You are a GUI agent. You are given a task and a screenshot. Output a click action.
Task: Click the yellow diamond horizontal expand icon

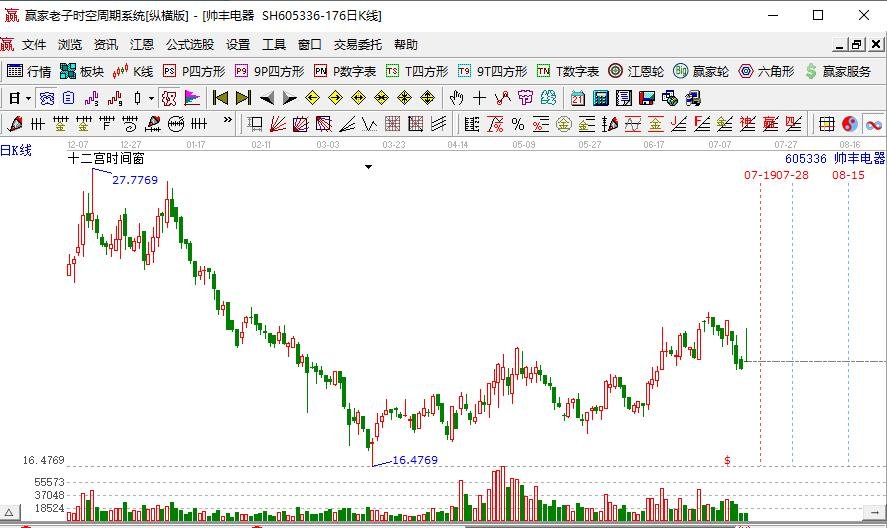pyautogui.click(x=359, y=98)
